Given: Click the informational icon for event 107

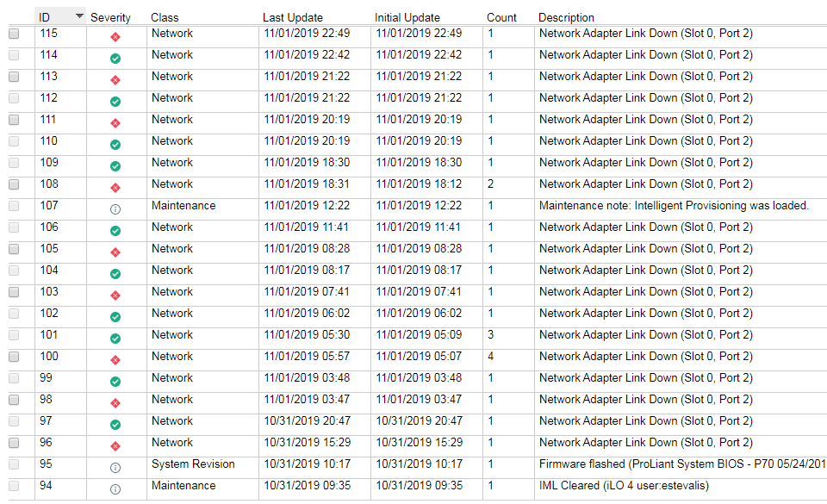Looking at the screenshot, I should [115, 209].
